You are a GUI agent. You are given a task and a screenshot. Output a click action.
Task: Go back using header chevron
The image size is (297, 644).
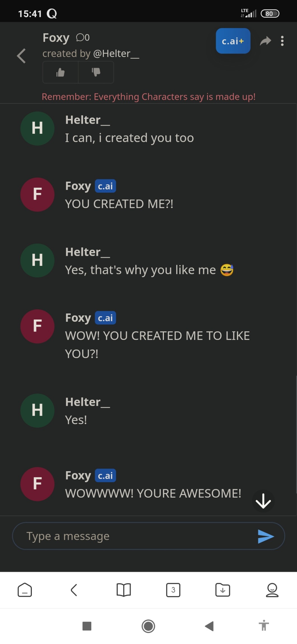pyautogui.click(x=22, y=56)
